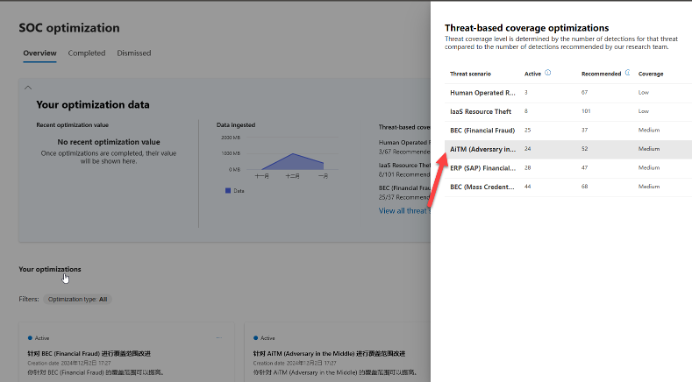This screenshot has width=695, height=385.
Task: Collapse the optimization data section chevron
Action: point(28,88)
